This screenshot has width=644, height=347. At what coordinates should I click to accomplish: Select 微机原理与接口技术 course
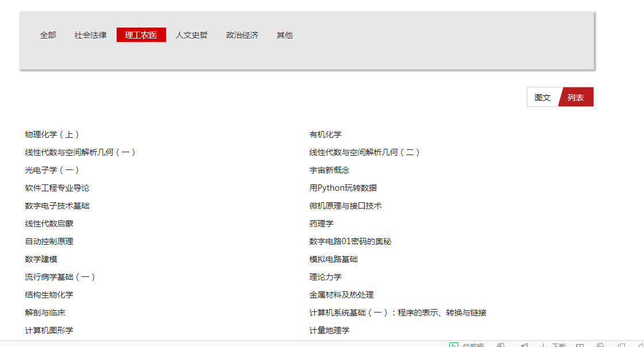[345, 206]
